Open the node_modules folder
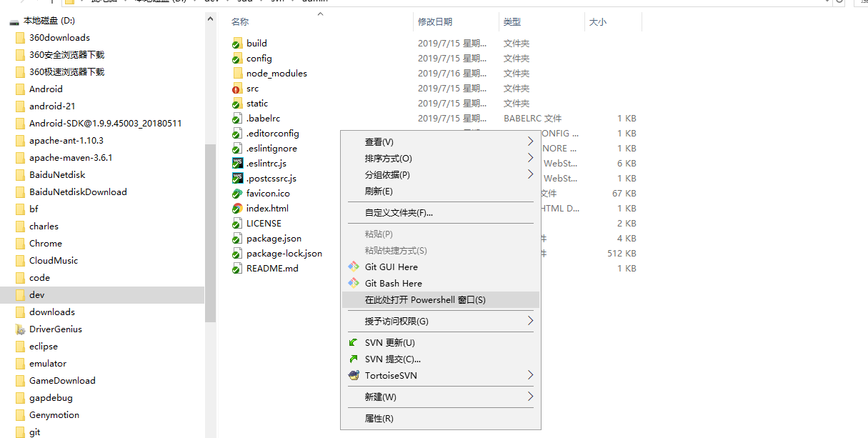The image size is (868, 438). (276, 74)
